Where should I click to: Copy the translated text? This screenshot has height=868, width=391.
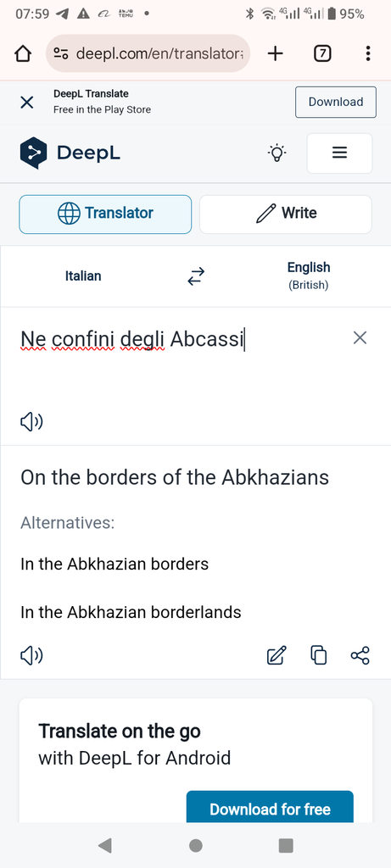click(318, 655)
